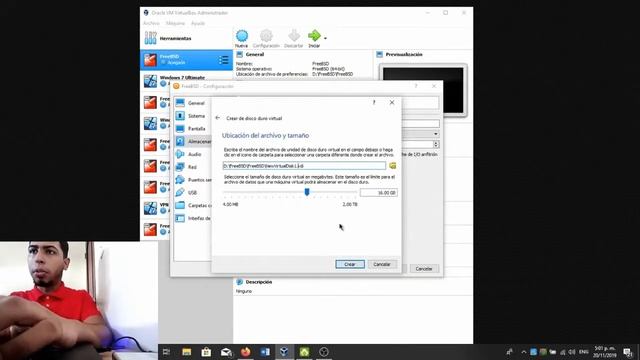Click Cancelar in the Configuración window
The image size is (640, 360).
tap(424, 269)
